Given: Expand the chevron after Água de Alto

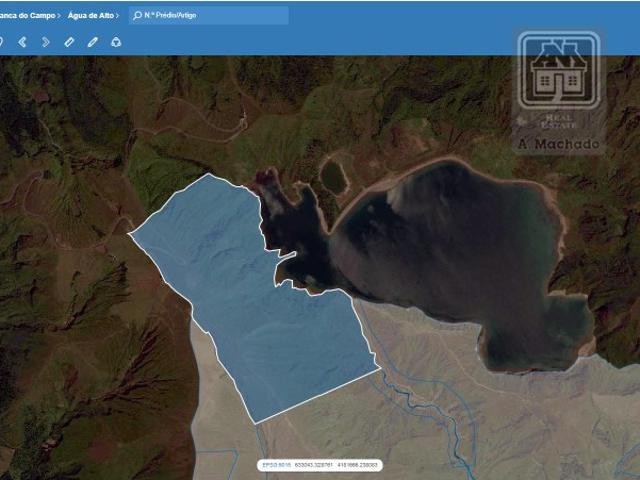Looking at the screenshot, I should pos(118,16).
